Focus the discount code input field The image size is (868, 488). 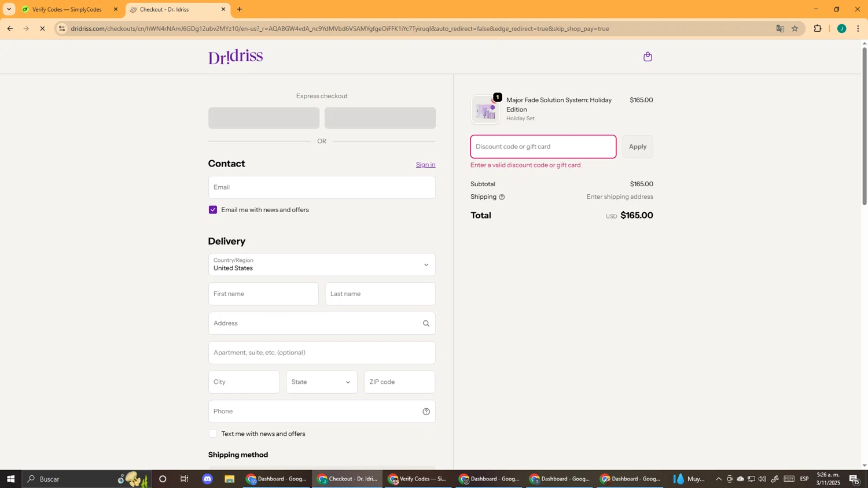[543, 147]
